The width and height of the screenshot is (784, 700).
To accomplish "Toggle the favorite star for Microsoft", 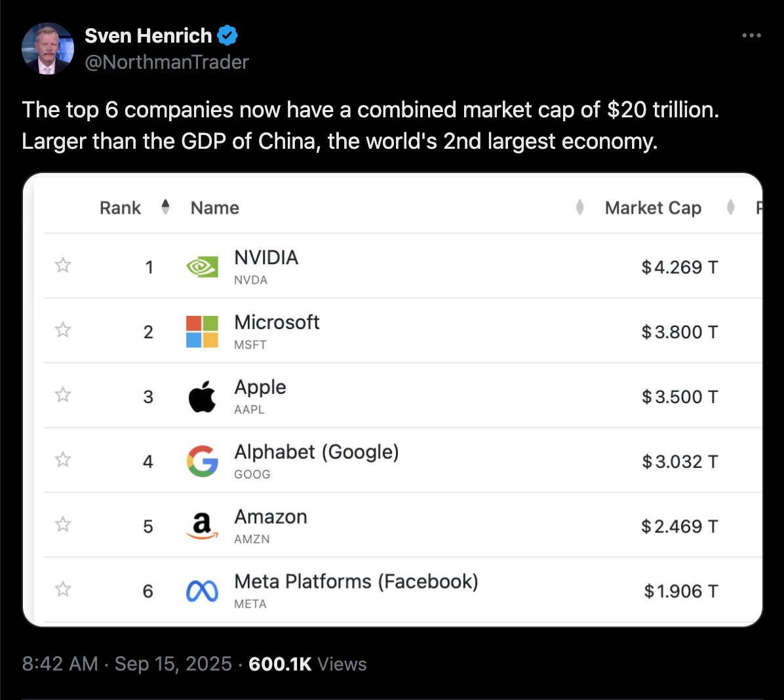I will (63, 330).
